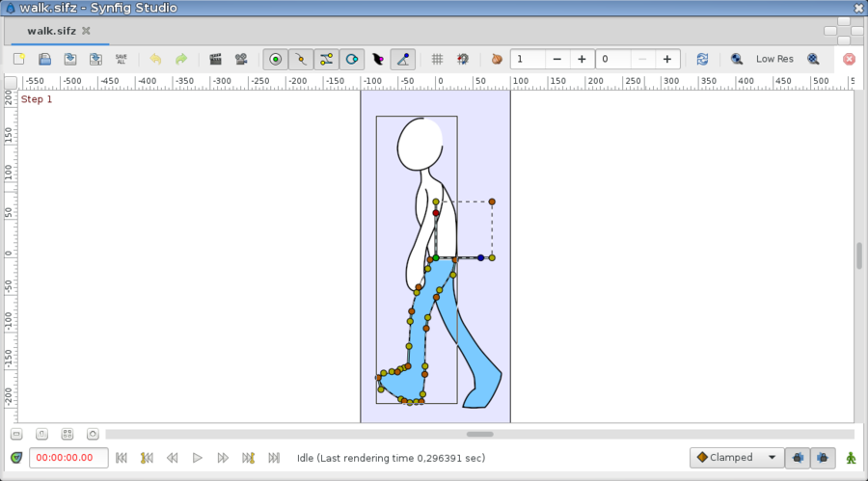Viewport: 868px width, 481px height.
Task: Seek to the end of the animation
Action: click(x=274, y=458)
